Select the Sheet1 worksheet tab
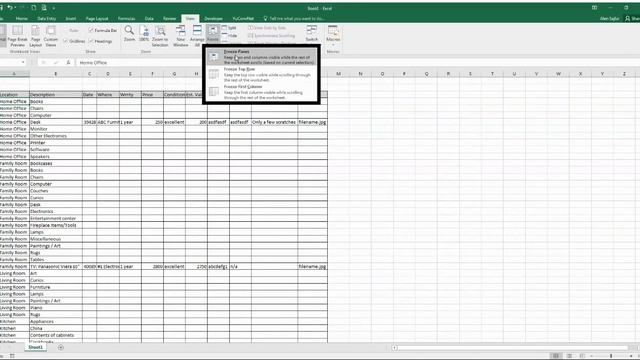640x360 pixels. click(35, 347)
